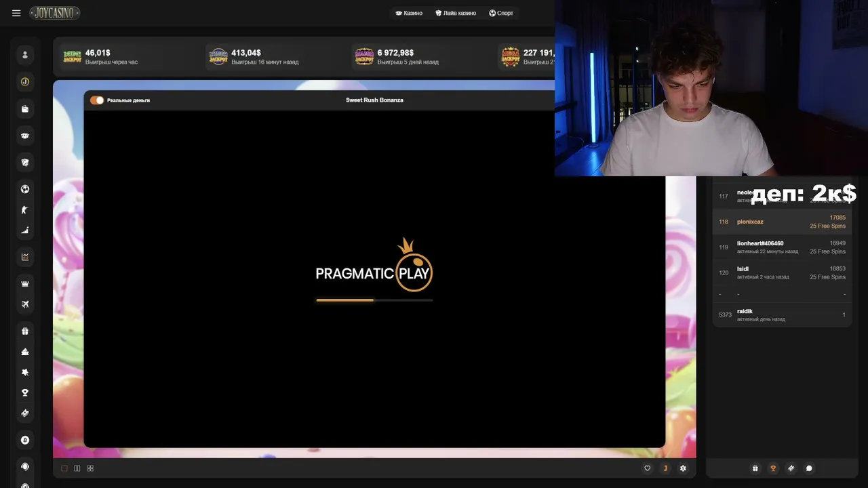Click the streamer webcam overlay
This screenshot has width=868, height=488.
[x=711, y=88]
